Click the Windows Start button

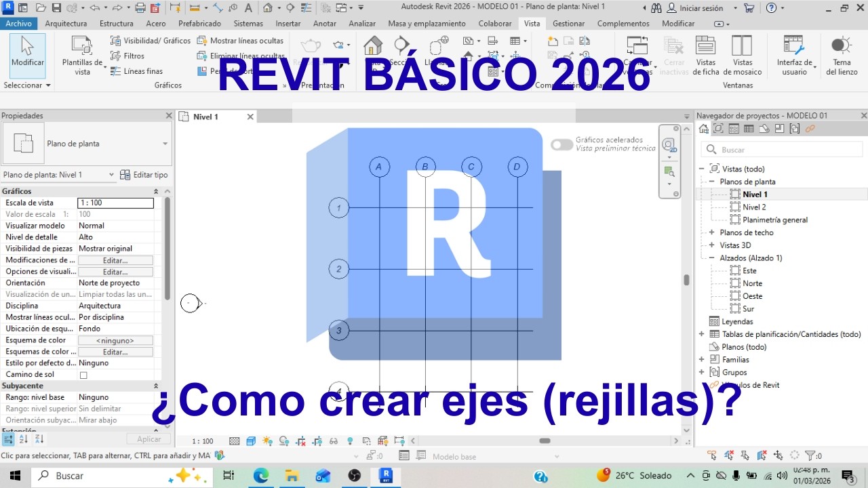15,476
